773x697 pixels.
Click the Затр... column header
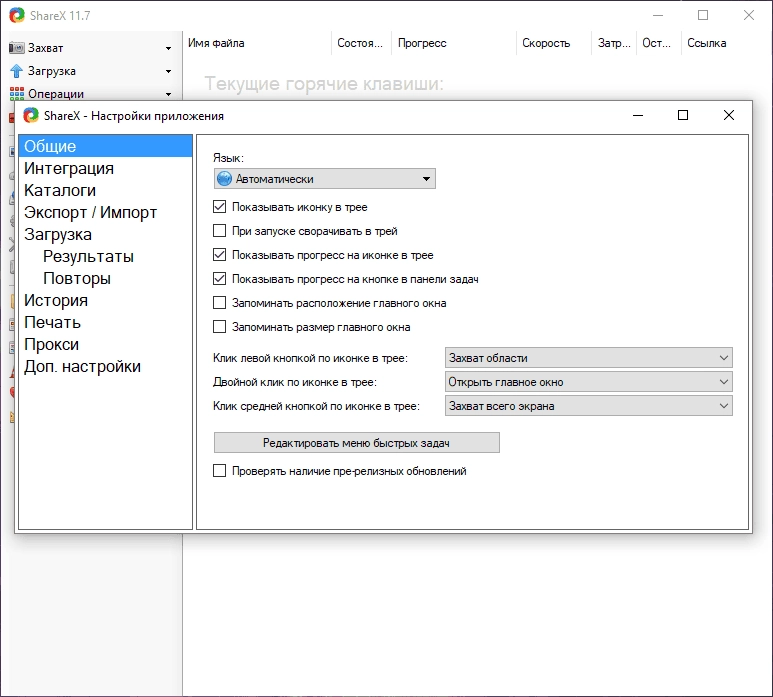[614, 43]
